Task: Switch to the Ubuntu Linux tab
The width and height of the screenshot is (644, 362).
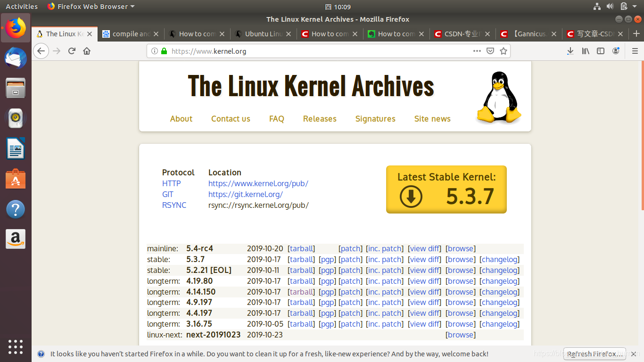Action: [x=264, y=34]
